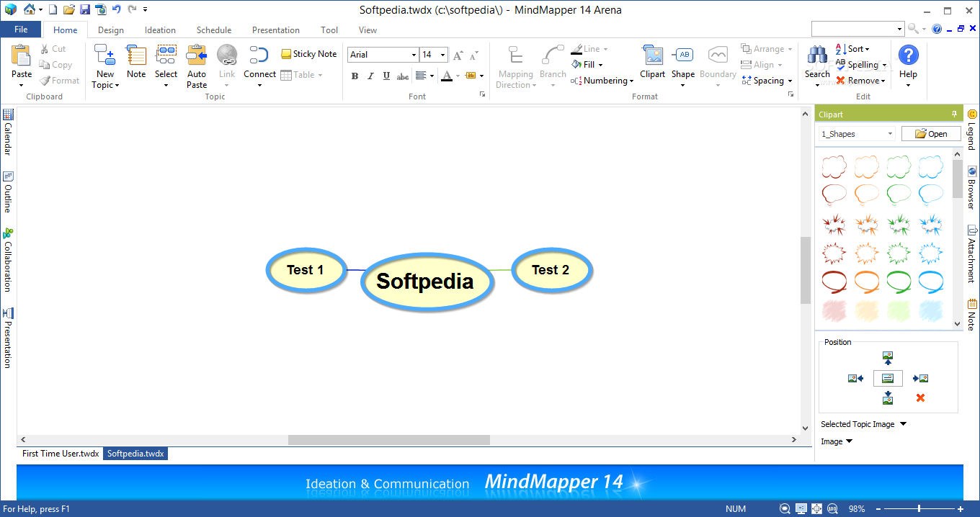
Task: Open the File menu
Action: point(21,30)
